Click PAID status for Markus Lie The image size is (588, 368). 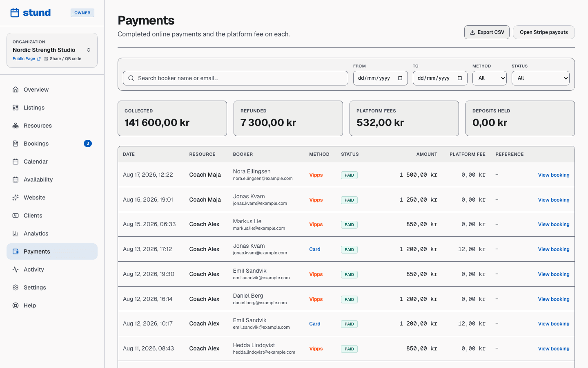pyautogui.click(x=349, y=224)
